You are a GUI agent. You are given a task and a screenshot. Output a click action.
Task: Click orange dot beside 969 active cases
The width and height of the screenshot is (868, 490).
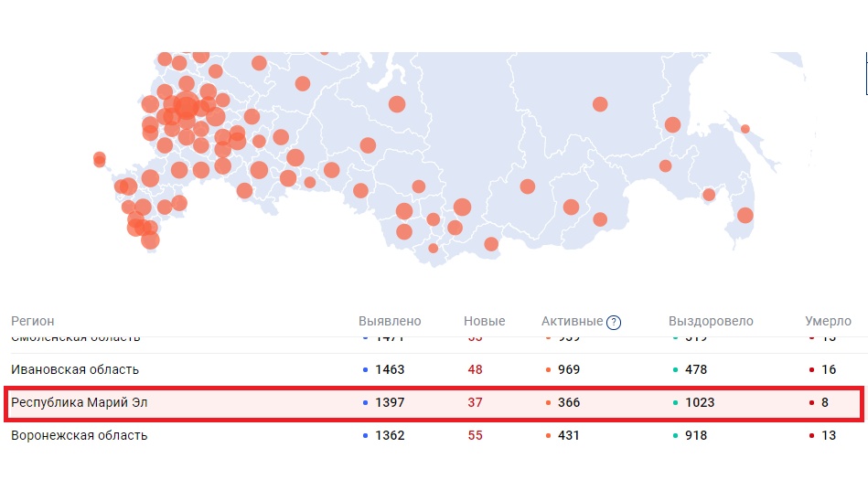click(x=548, y=370)
